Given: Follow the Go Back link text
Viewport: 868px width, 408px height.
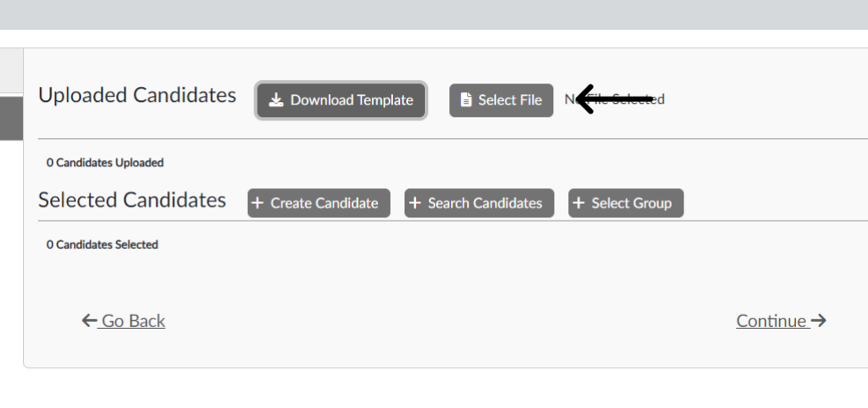Looking at the screenshot, I should click(x=133, y=321).
